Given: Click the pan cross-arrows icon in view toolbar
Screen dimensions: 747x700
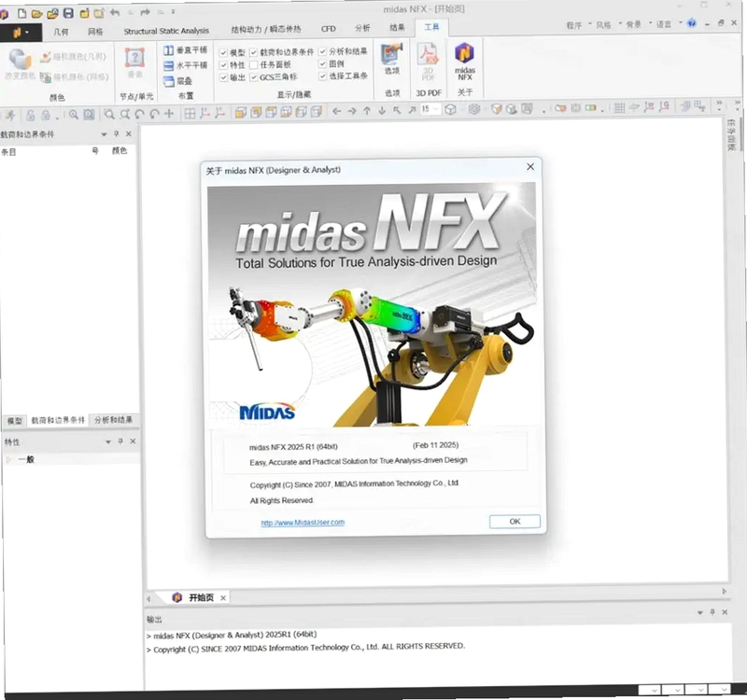Looking at the screenshot, I should (x=169, y=114).
